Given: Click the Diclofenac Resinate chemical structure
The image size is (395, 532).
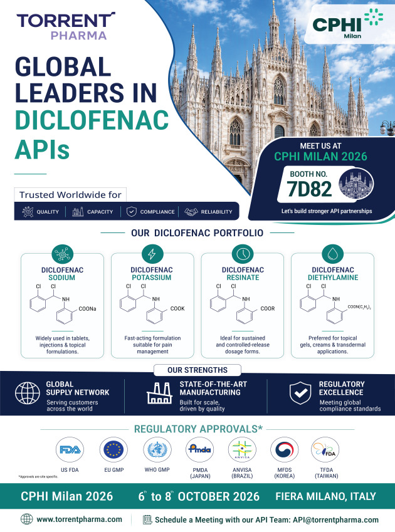Looking at the screenshot, I should tap(243, 304).
